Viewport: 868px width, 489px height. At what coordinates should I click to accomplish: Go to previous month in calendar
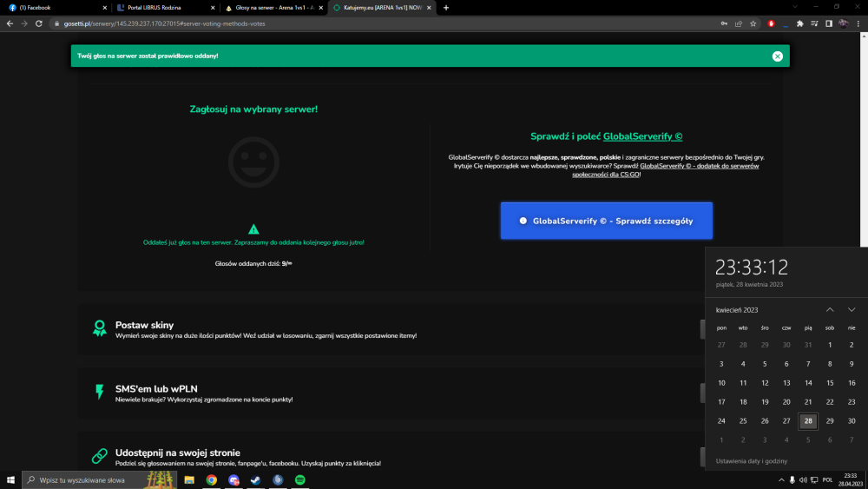pyautogui.click(x=830, y=309)
